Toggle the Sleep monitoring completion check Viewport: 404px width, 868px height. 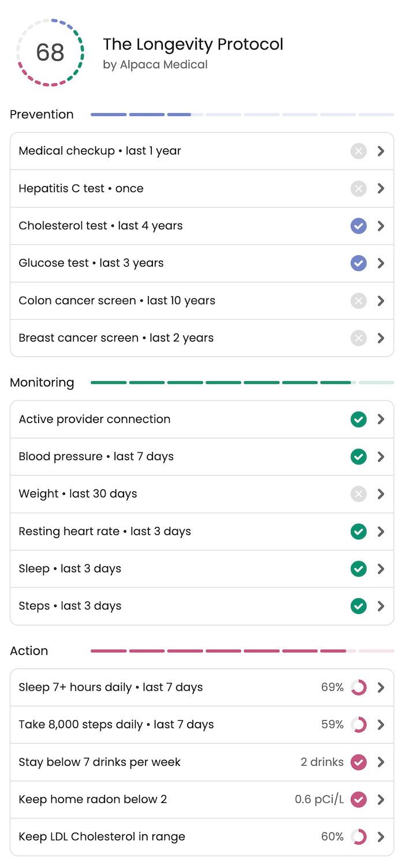click(x=358, y=568)
